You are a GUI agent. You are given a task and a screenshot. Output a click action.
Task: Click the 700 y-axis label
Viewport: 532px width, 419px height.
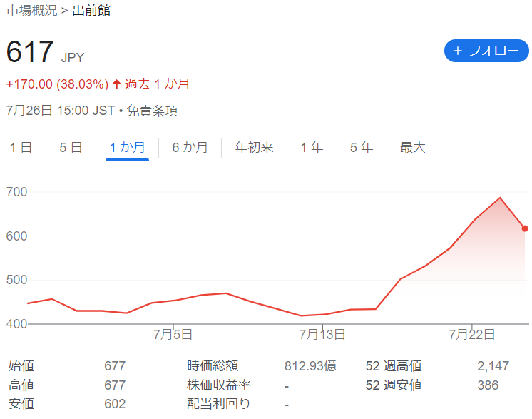16,192
